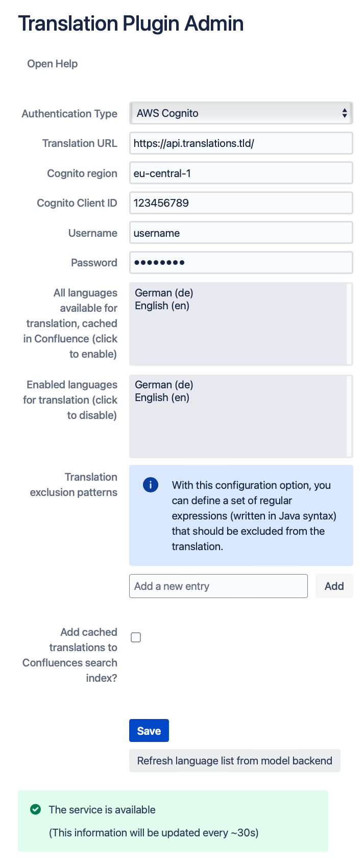Enable English (en) in all available languages list
364x868 pixels.
click(x=162, y=306)
